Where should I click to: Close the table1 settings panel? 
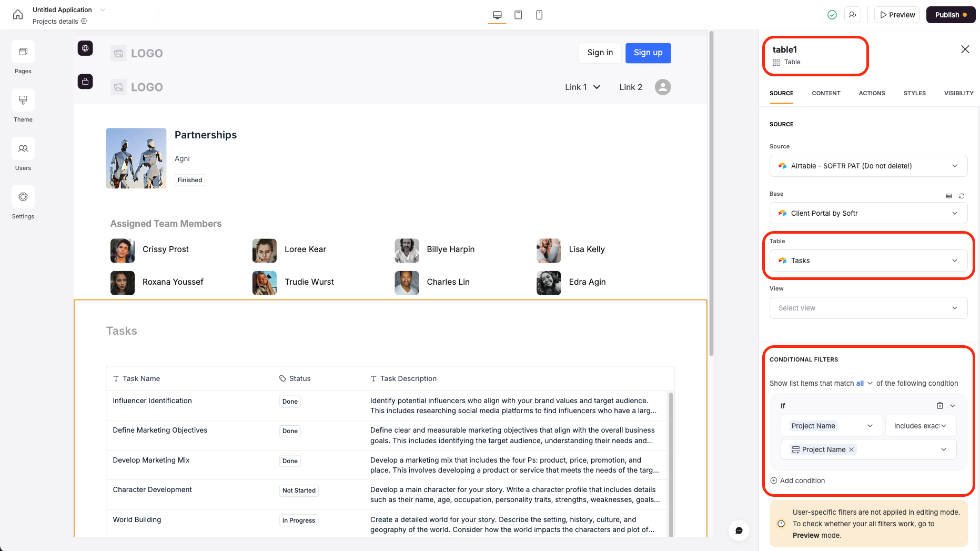965,49
